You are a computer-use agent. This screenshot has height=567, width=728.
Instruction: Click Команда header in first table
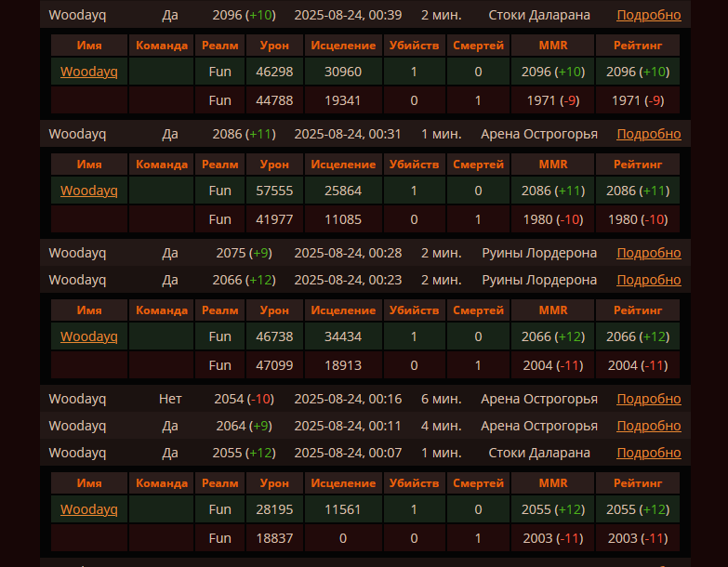162,46
